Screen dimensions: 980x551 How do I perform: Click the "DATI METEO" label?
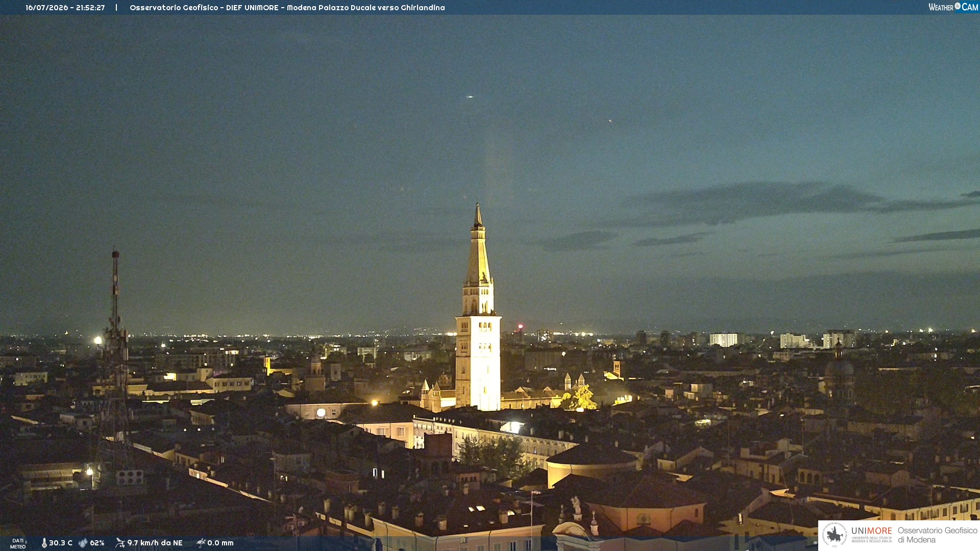(x=18, y=543)
